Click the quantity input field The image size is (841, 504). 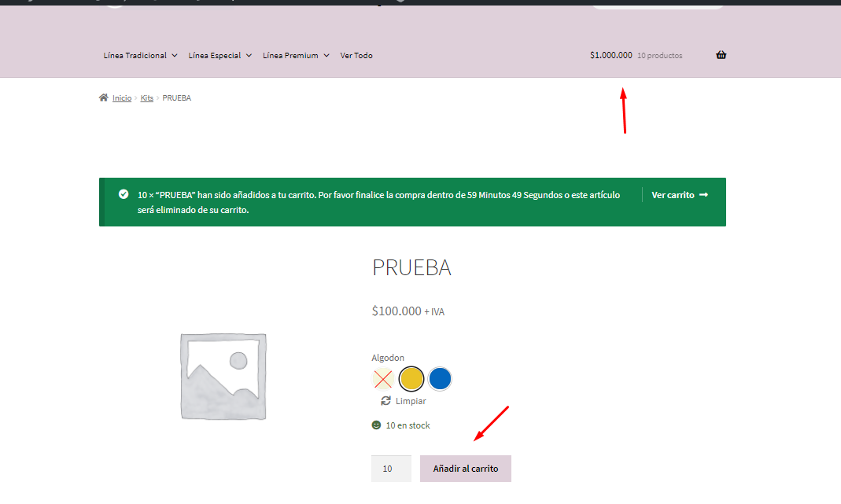point(390,469)
